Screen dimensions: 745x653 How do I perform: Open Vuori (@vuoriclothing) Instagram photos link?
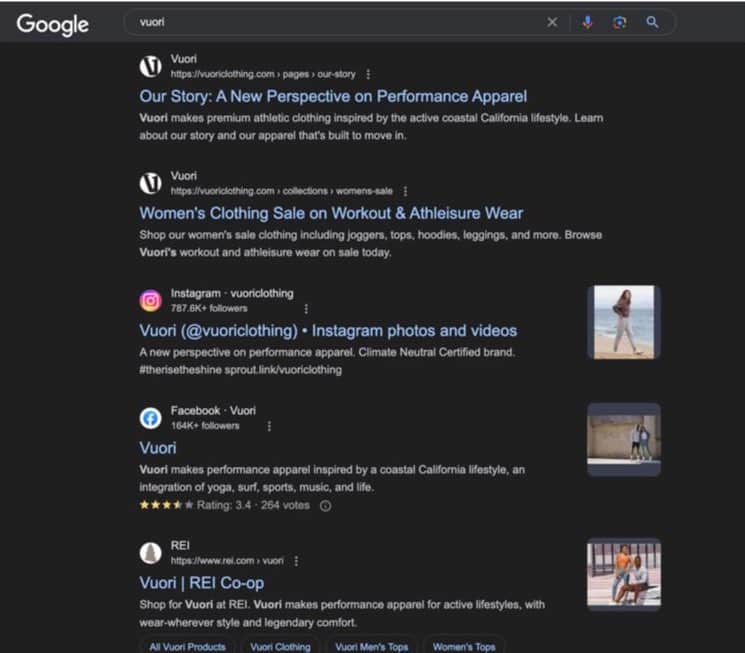tap(328, 331)
